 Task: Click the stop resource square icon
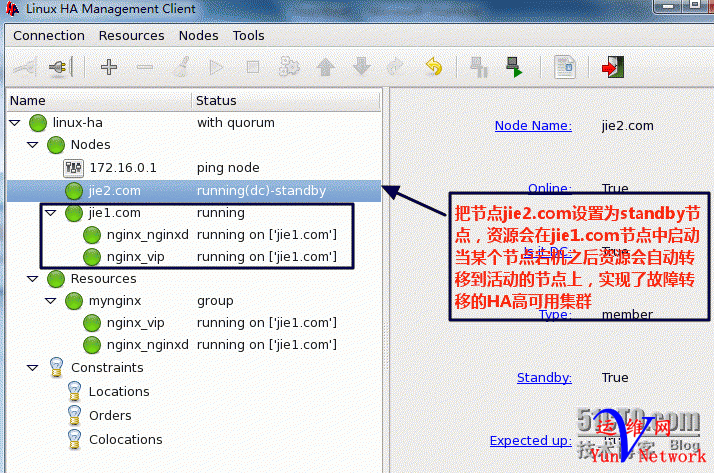tap(253, 67)
